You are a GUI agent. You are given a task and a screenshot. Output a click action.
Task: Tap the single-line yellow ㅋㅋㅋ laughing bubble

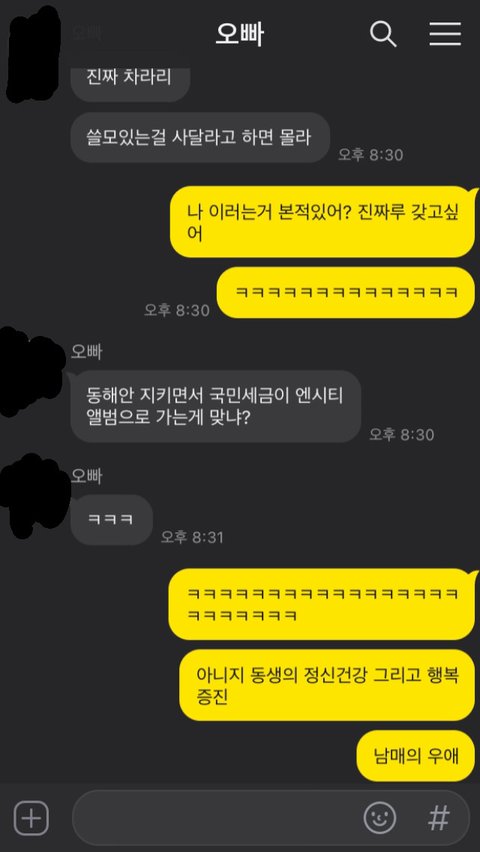(x=347, y=292)
